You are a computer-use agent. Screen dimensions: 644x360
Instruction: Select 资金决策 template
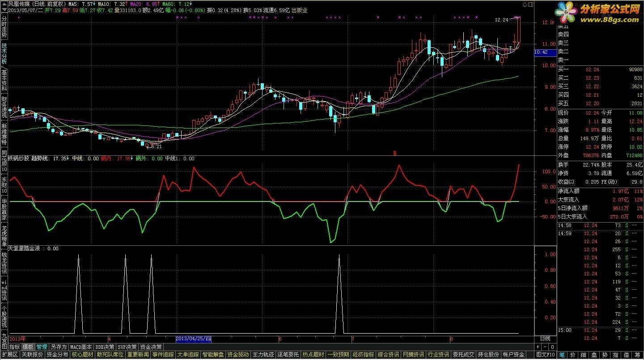(x=151, y=347)
